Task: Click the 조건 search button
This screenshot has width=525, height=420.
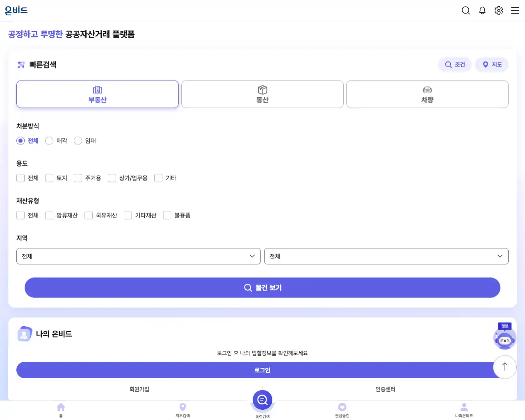Action: (x=455, y=64)
